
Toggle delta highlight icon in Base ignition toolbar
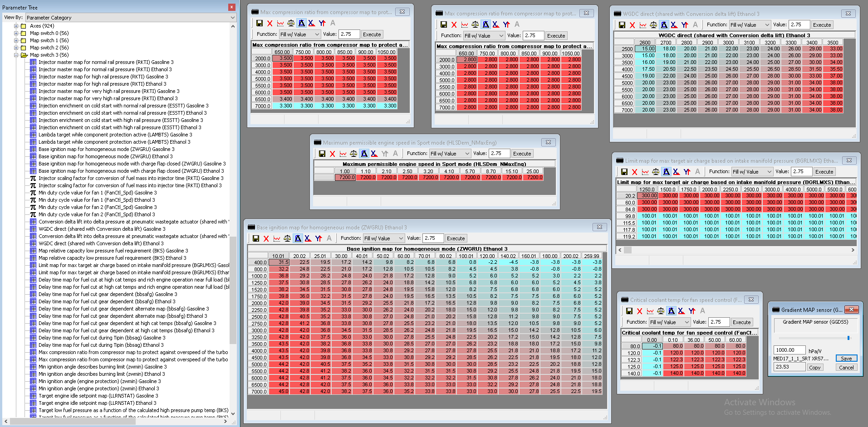click(298, 238)
